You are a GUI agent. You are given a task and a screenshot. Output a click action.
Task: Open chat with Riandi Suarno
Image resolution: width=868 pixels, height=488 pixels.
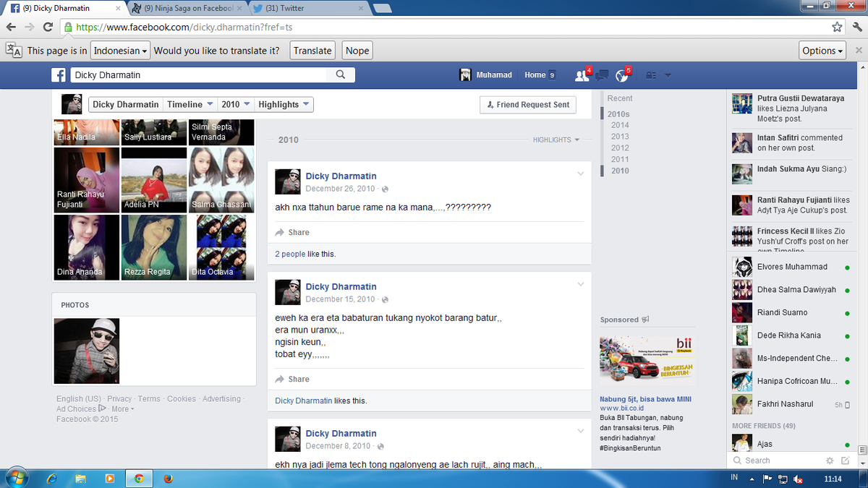point(790,312)
